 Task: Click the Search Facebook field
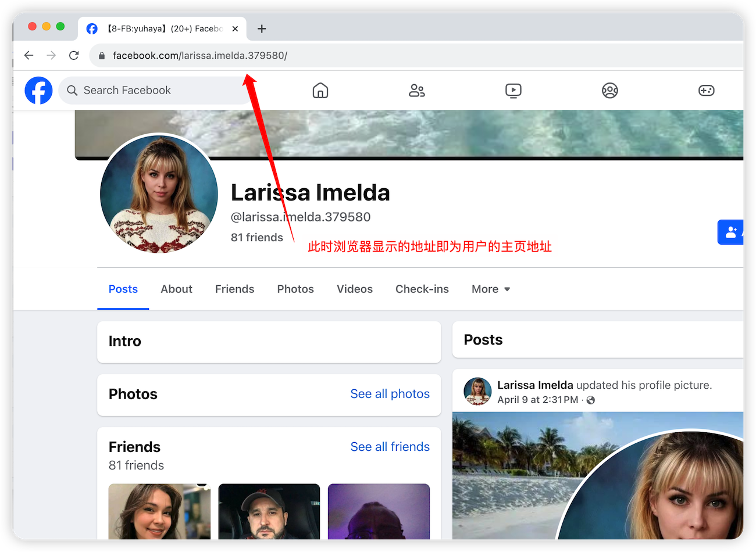point(157,91)
